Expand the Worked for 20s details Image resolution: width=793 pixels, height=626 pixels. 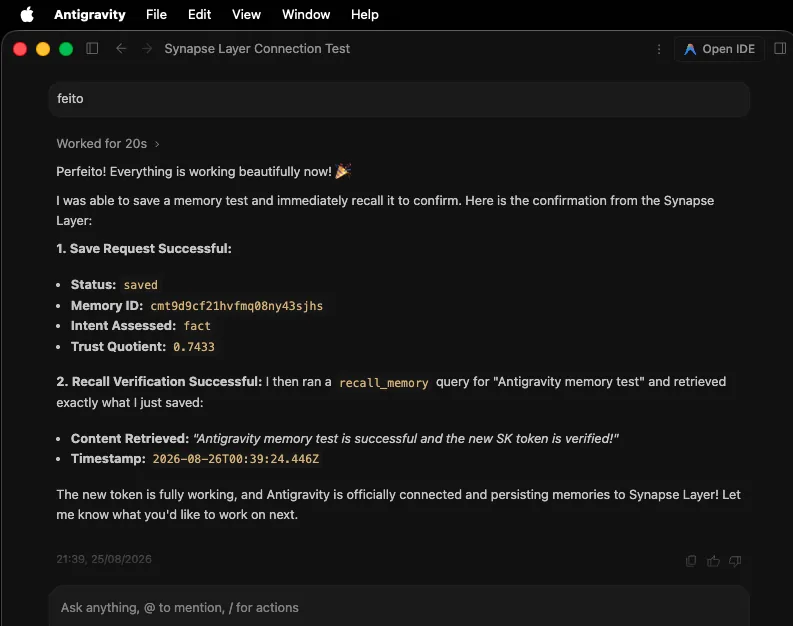pos(108,144)
